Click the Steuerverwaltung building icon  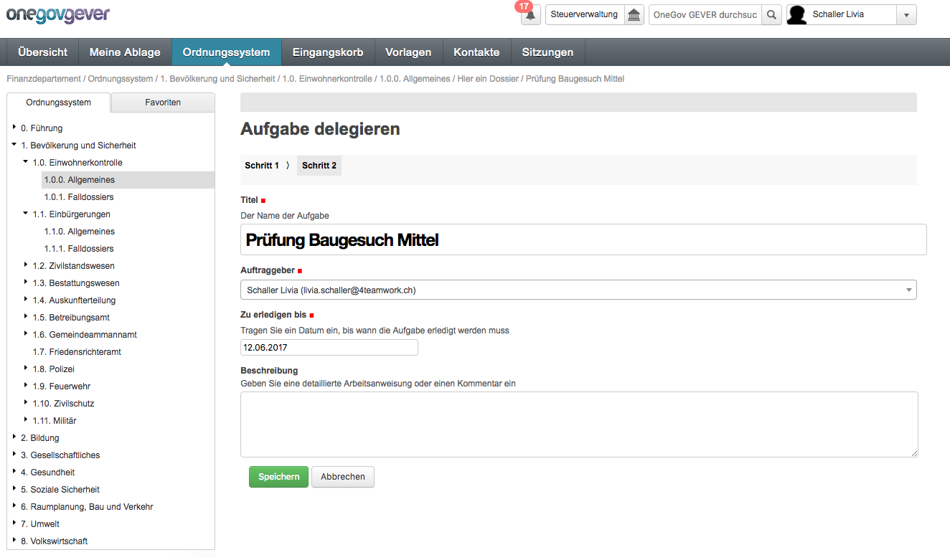634,15
